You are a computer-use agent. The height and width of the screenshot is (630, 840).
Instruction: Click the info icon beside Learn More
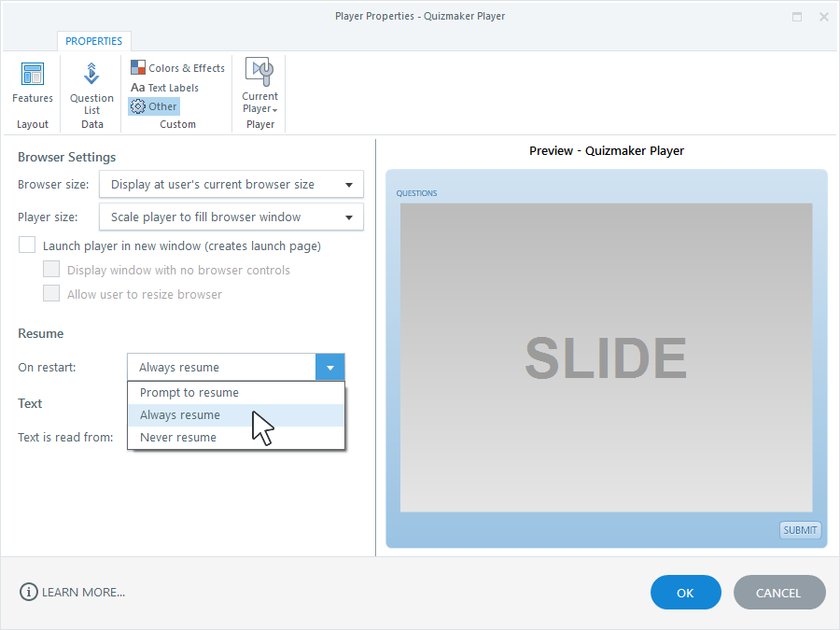pyautogui.click(x=29, y=592)
